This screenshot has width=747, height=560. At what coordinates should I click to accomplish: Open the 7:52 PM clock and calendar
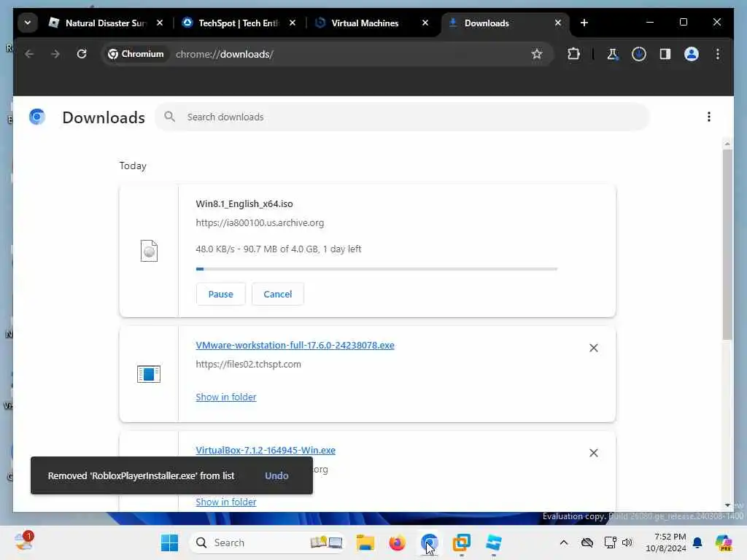[665, 542]
